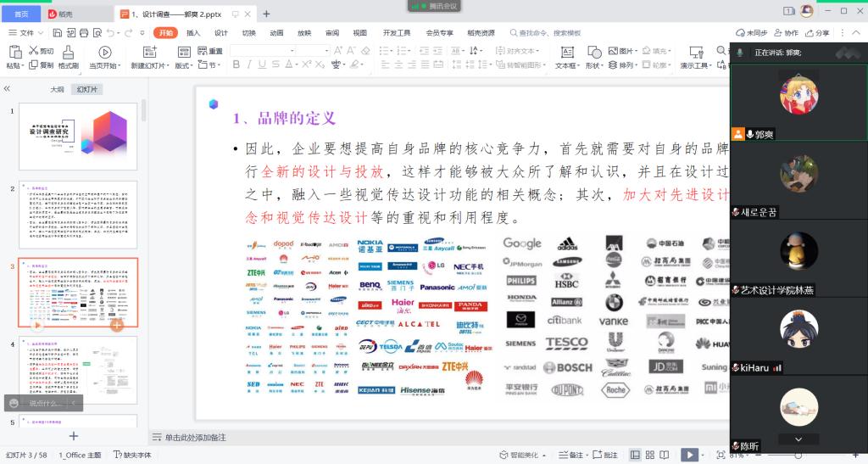Click the reading view icon in status bar
Screen dimensions: 868x464
(665, 455)
